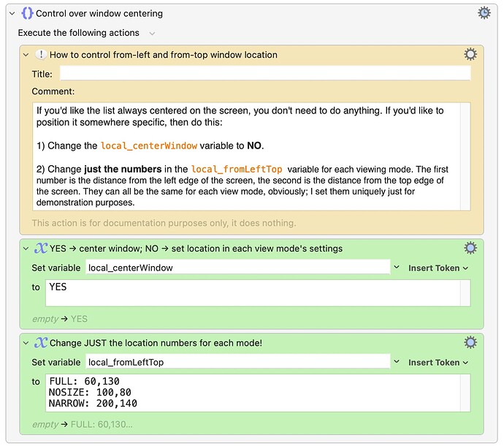Open variable name dropdown next to local_fromLeftTop
The image size is (504, 446).
pos(397,362)
